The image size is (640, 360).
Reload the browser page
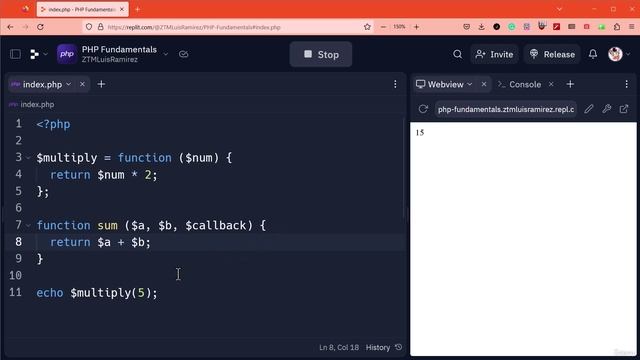pyautogui.click(x=40, y=27)
